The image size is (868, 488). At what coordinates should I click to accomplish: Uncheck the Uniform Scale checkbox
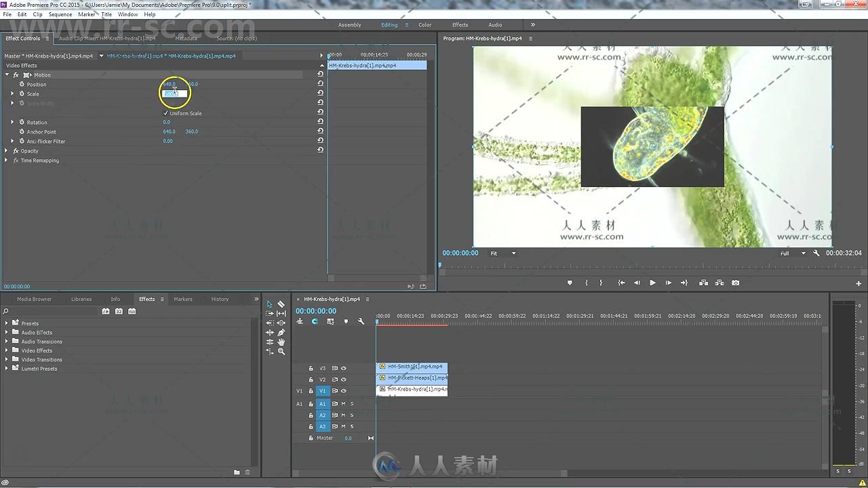click(x=165, y=113)
